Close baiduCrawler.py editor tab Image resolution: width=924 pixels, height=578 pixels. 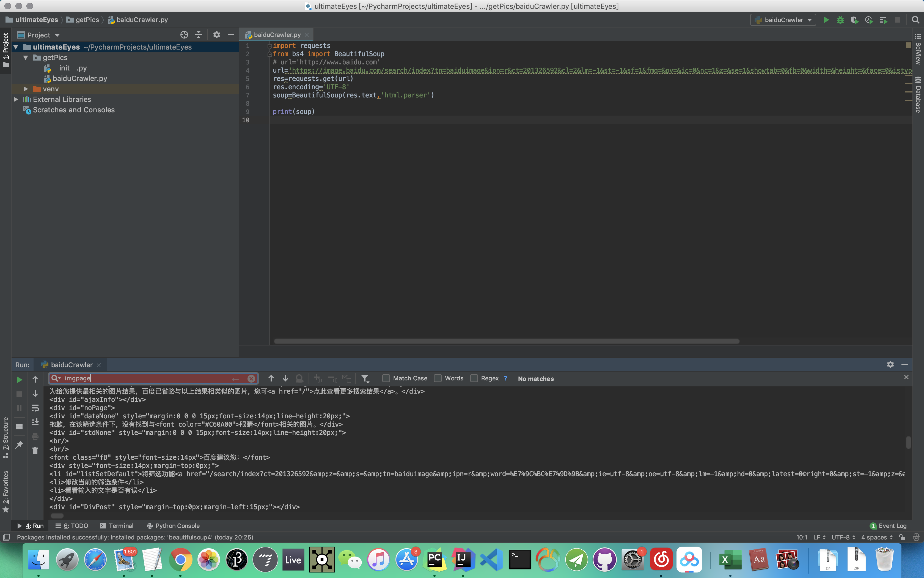(x=307, y=35)
